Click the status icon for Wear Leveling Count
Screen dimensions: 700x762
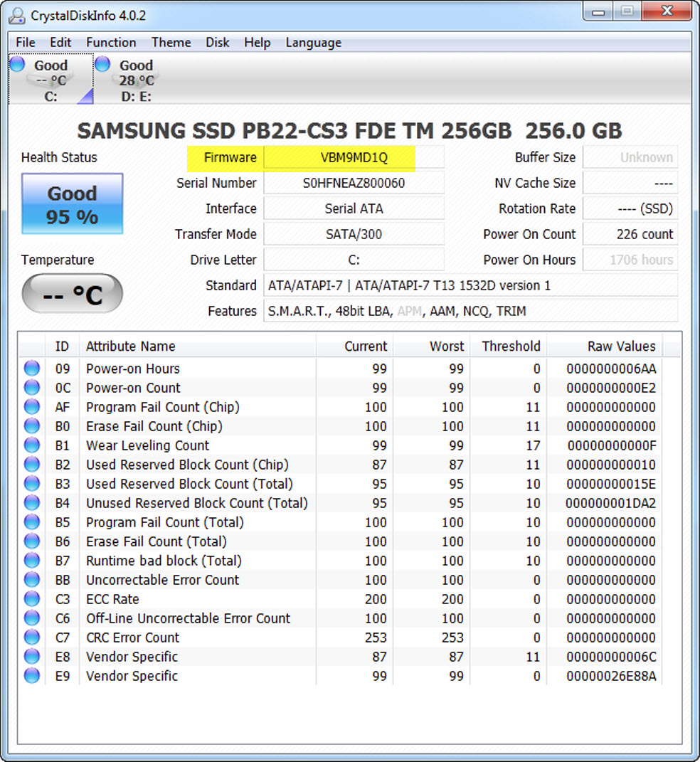pos(32,445)
